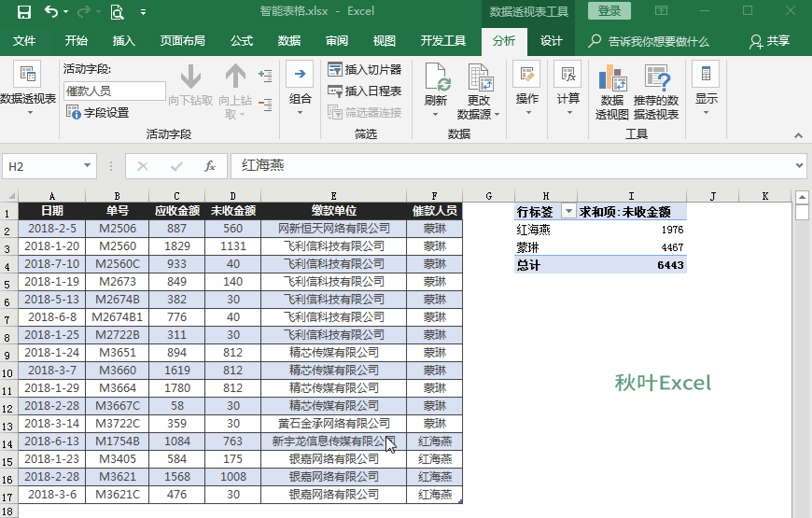The height and width of the screenshot is (518, 812).
Task: Collapse the ribbon with the chevron
Action: [799, 135]
